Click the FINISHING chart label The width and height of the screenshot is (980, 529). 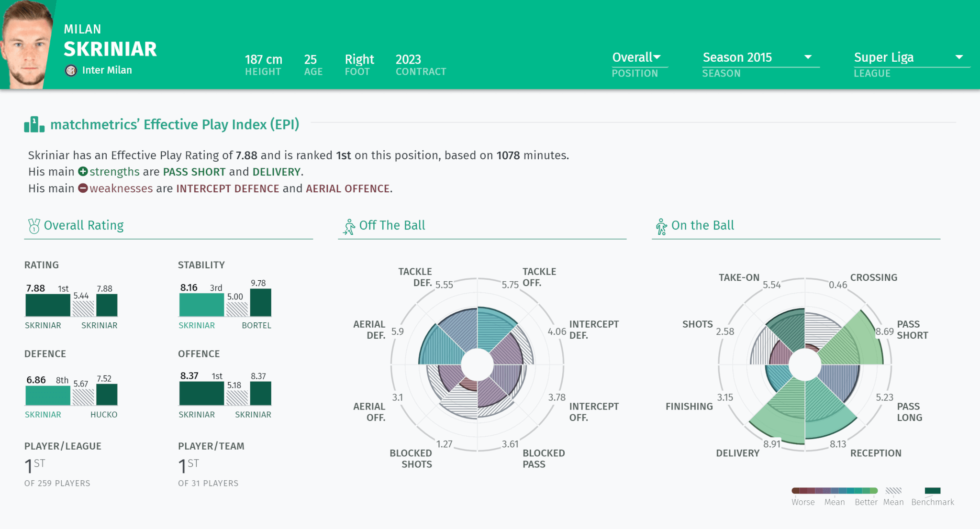click(689, 407)
